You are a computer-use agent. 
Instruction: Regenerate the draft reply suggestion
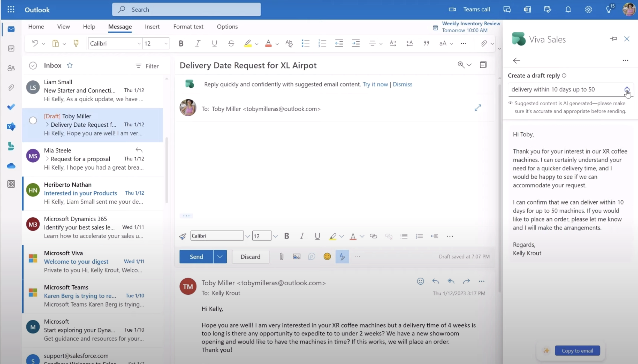coord(626,89)
